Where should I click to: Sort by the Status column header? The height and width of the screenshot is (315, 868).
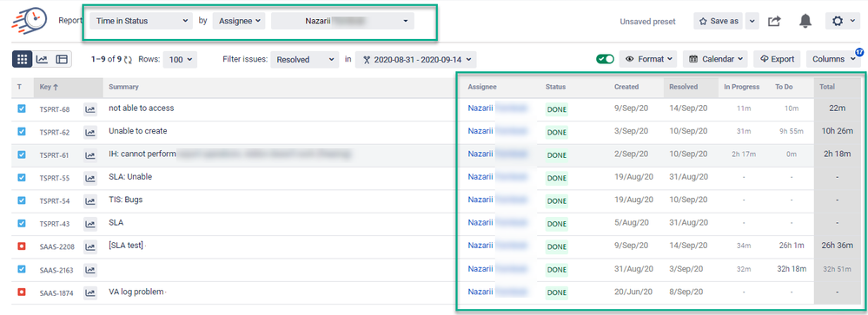point(556,87)
